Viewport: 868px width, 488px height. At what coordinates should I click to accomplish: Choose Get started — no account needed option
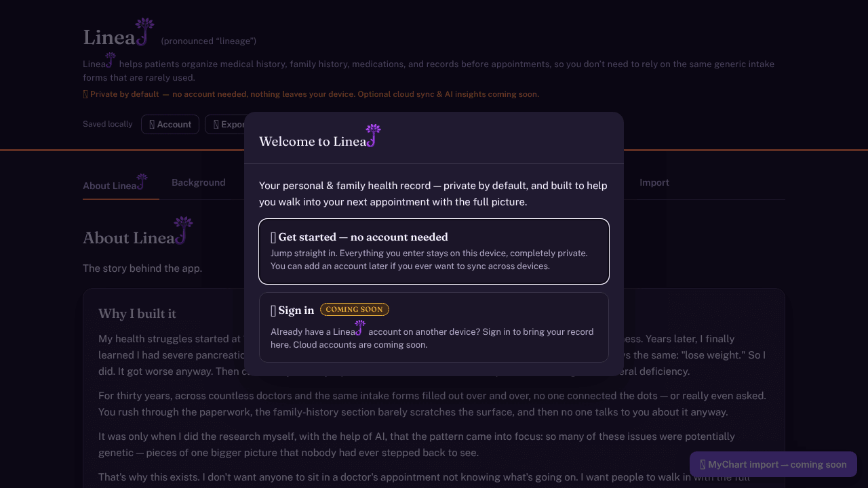pyautogui.click(x=434, y=251)
